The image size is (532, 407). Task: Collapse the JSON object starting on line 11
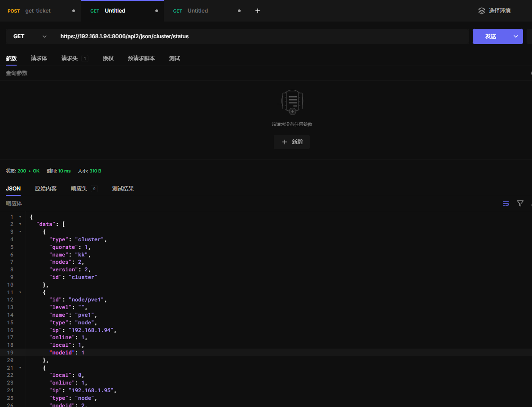20,292
